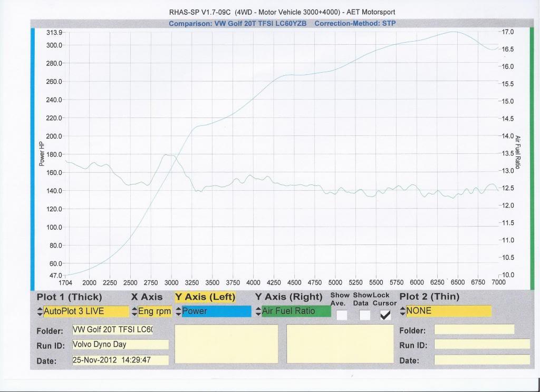This screenshot has height=392, width=540.
Task: Click the Plot 1 AutoPlot 3 LIVE stepper arrows
Action: point(40,311)
